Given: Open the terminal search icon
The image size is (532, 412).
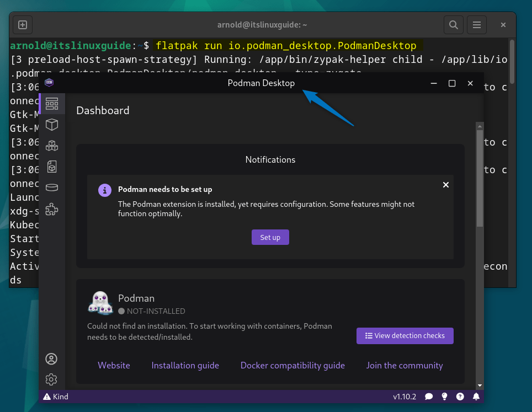Looking at the screenshot, I should pos(453,24).
